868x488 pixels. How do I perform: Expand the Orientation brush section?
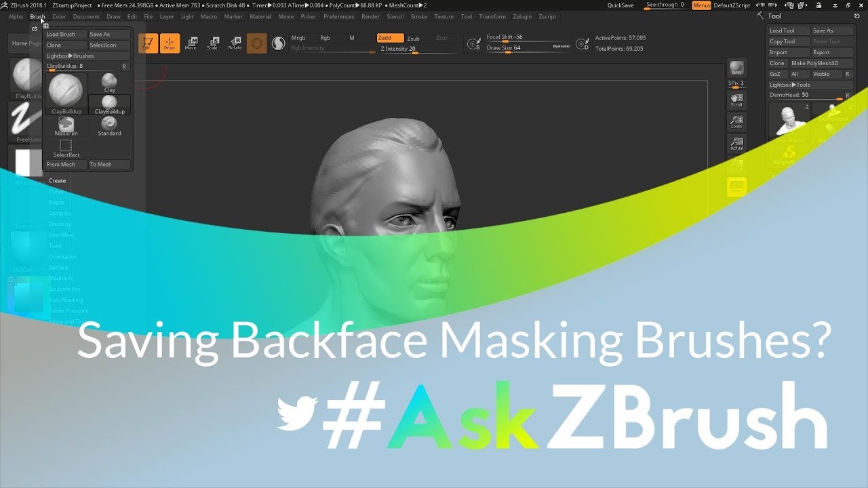[63, 257]
